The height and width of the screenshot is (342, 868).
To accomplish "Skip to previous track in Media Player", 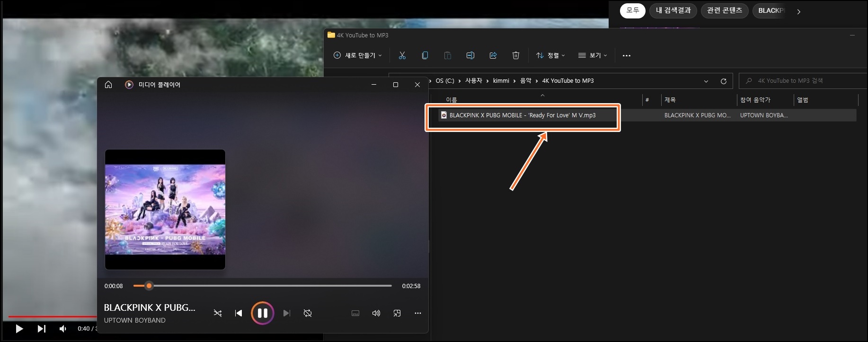I will click(x=239, y=313).
